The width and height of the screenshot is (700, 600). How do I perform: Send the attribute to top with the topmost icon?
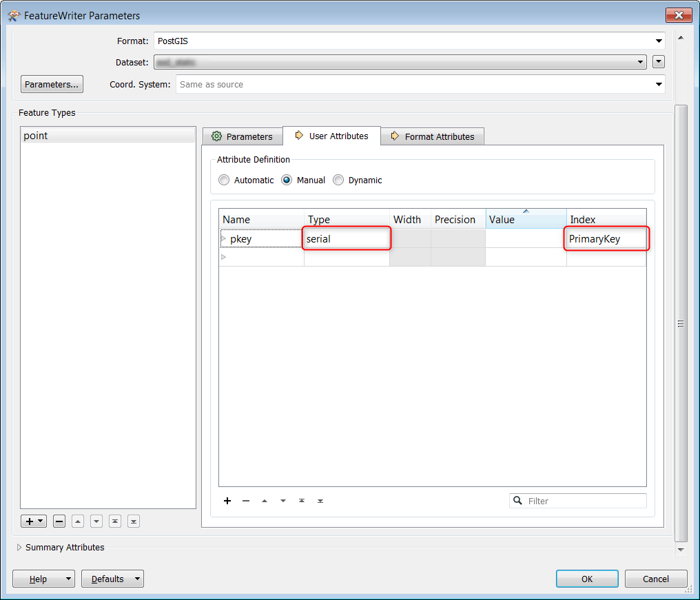pyautogui.click(x=302, y=501)
